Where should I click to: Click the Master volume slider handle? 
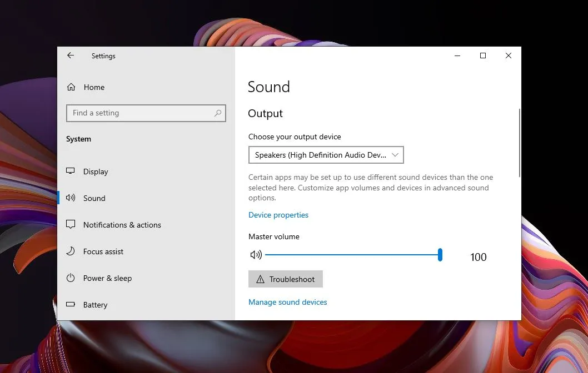pos(440,255)
